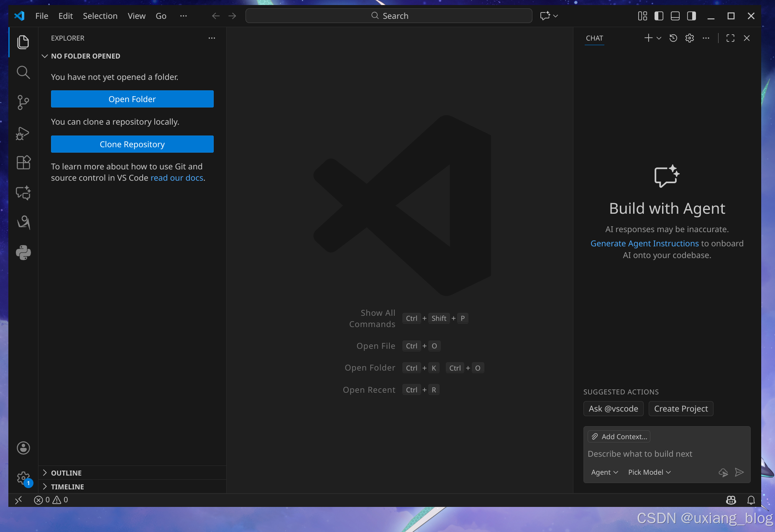Viewport: 775px width, 532px height.
Task: Open the notifications bell
Action: click(751, 500)
